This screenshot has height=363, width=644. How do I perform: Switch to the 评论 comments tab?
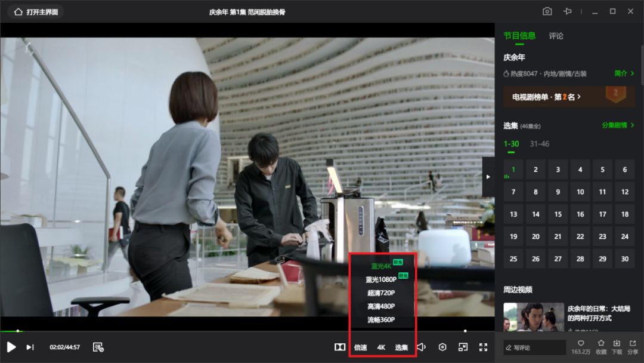556,36
